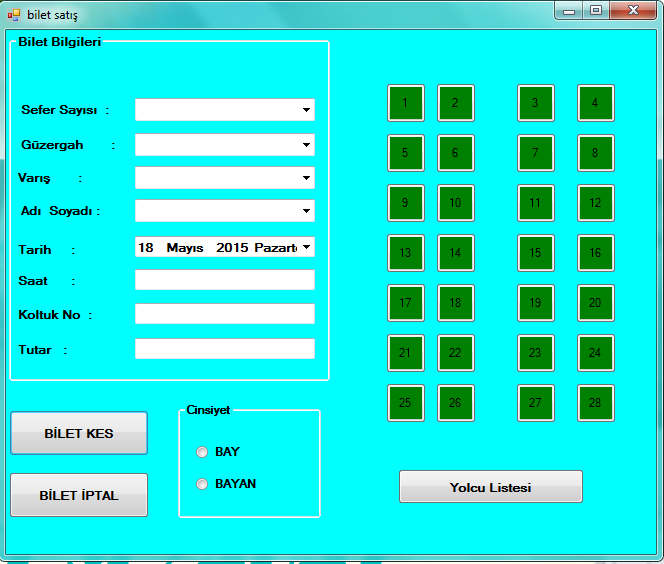Maximize the bilet satış window
Viewport: 664px width, 564px height.
pyautogui.click(x=596, y=11)
